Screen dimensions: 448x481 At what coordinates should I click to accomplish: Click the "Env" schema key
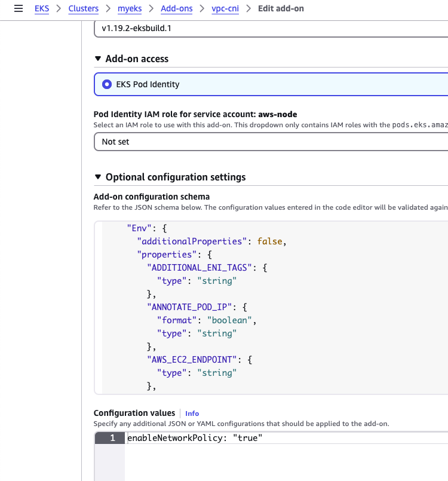[x=140, y=228]
